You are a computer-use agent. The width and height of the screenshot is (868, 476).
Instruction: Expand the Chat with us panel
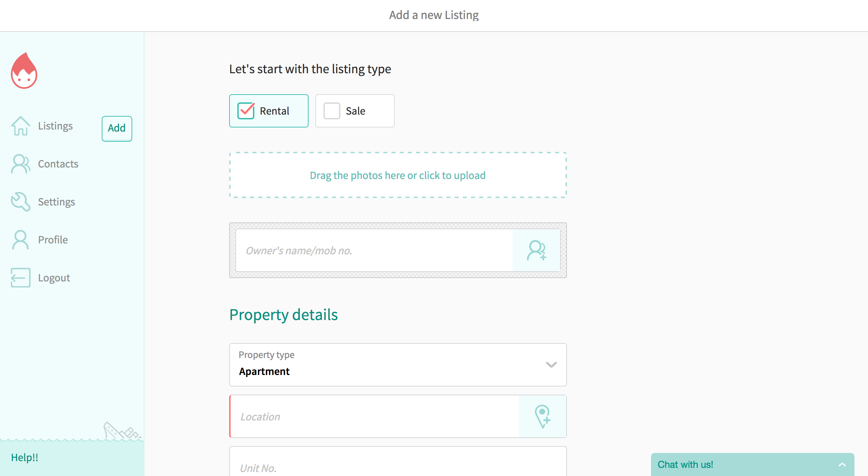point(752,464)
